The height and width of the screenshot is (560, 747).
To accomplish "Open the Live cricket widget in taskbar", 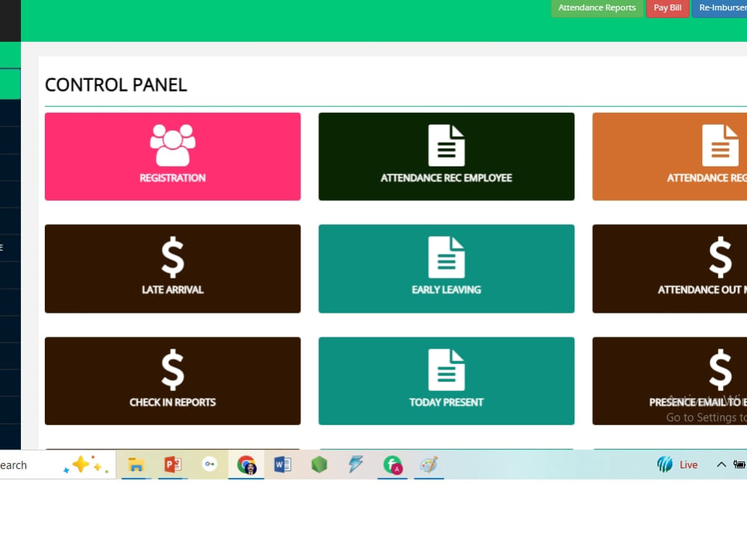I will 677,464.
